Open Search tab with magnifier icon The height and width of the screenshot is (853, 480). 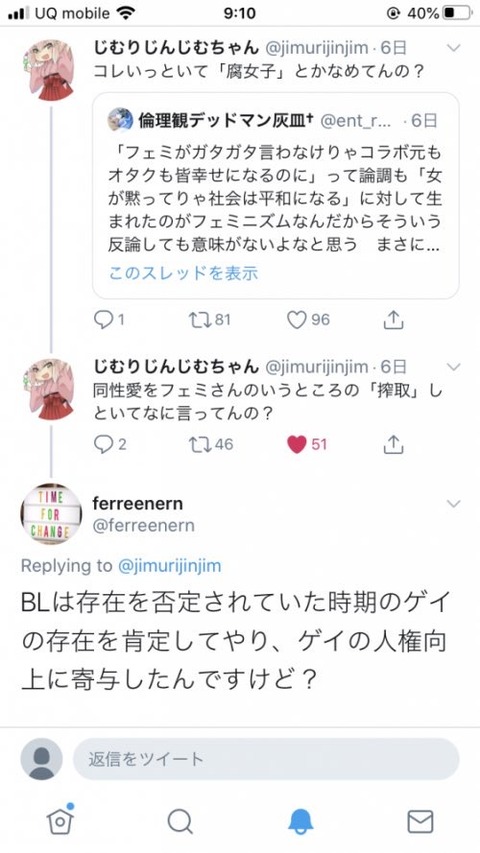click(180, 821)
